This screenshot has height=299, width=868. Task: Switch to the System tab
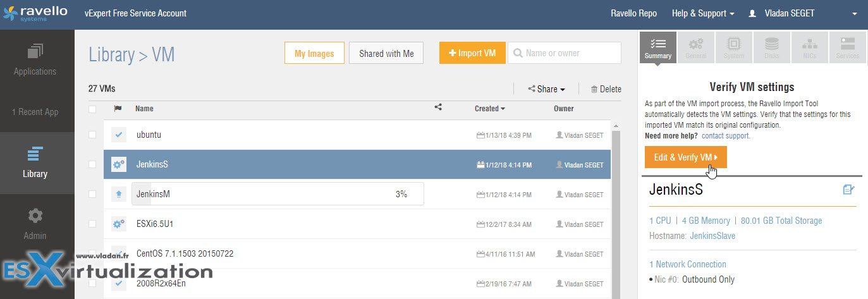[x=734, y=48]
